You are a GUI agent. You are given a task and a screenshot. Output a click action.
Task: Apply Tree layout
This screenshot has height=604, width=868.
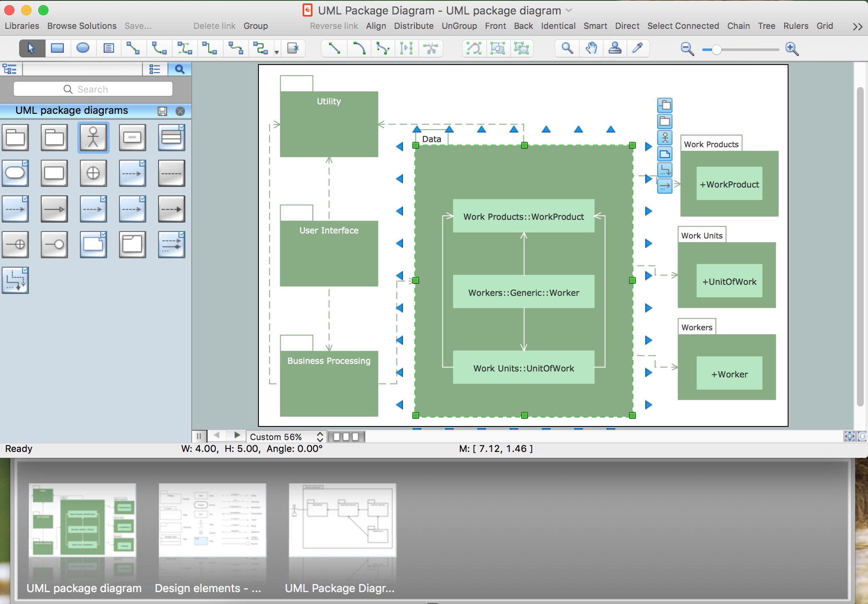coord(766,26)
